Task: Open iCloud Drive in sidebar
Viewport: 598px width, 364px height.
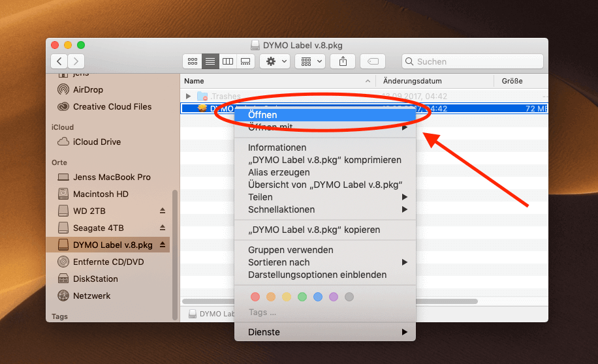Action: (x=97, y=142)
